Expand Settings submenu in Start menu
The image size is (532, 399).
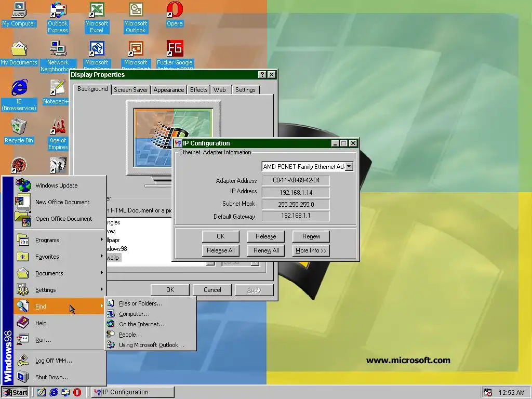(60, 290)
